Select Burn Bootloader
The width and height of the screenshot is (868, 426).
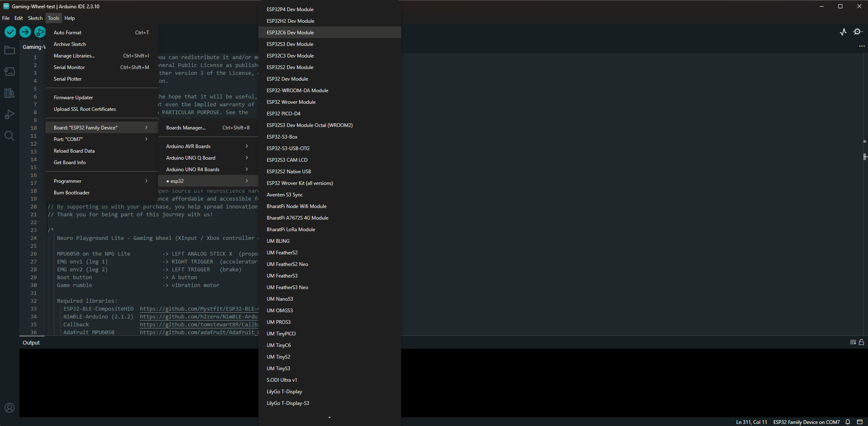click(x=102, y=192)
